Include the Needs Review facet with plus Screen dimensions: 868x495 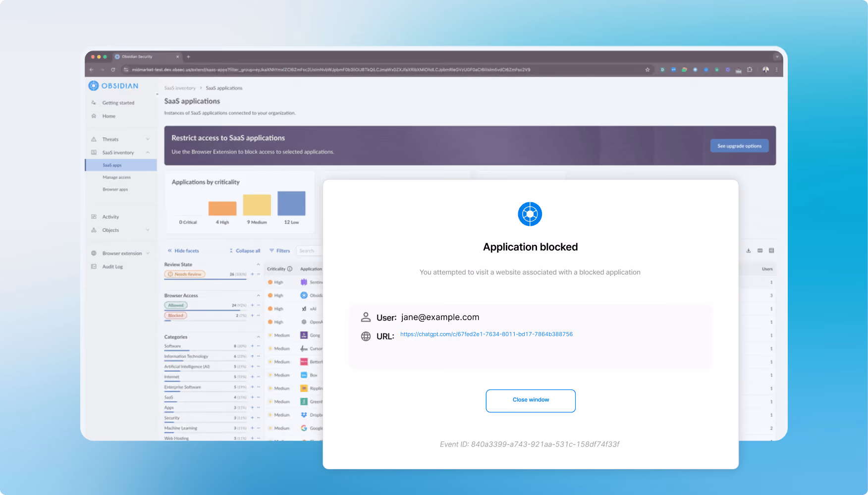(x=252, y=275)
